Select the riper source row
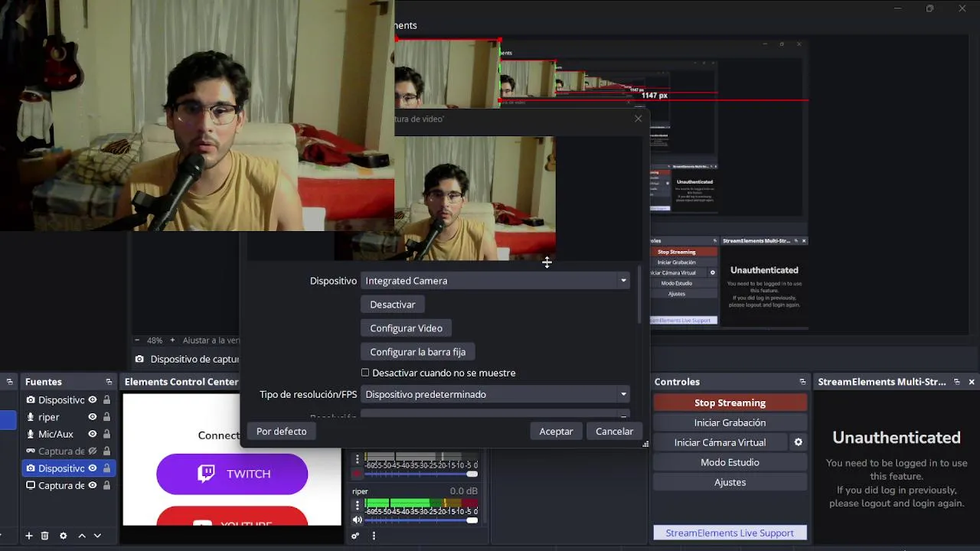980x551 pixels. click(x=67, y=417)
